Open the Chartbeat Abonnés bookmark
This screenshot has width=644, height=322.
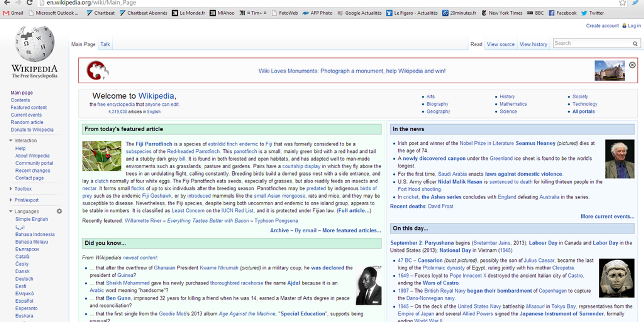(x=144, y=13)
